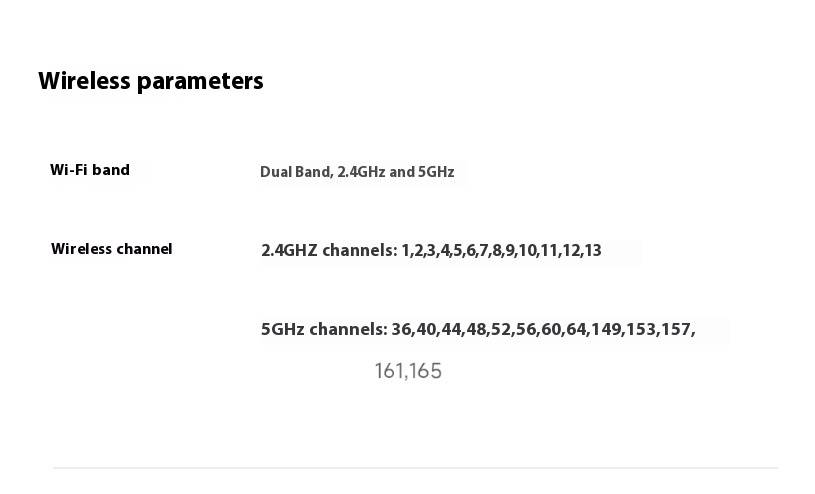Click the 5GHz channels list line
The width and height of the screenshot is (815, 494).
(478, 329)
